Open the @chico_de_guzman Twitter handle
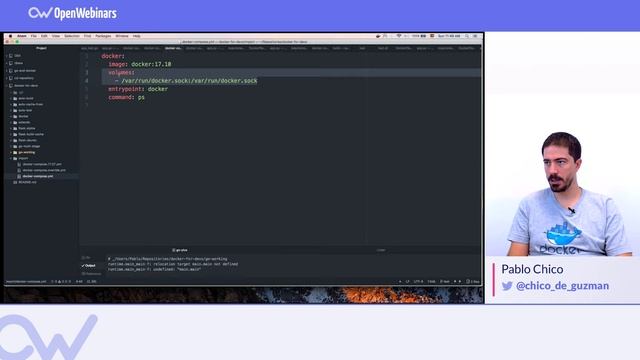This screenshot has height=360, width=640. pos(562,286)
